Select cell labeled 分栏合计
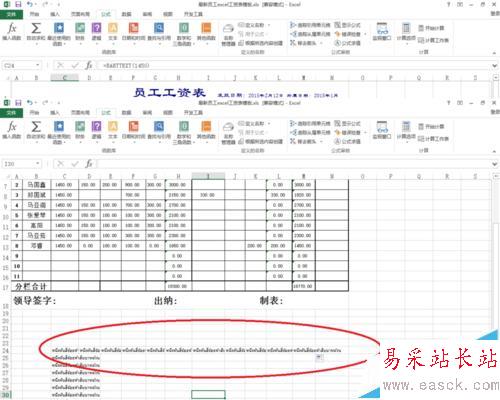500x400 pixels. (x=31, y=286)
